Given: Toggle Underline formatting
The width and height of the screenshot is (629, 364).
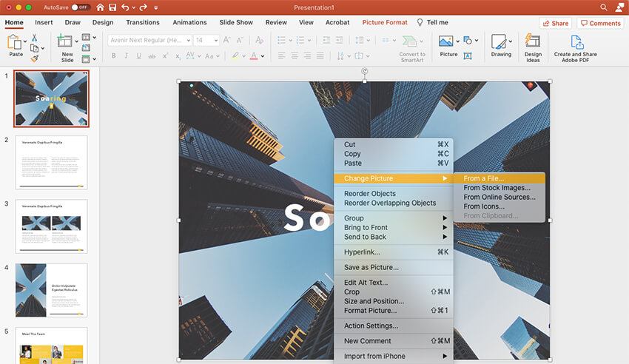Looking at the screenshot, I should [x=139, y=56].
